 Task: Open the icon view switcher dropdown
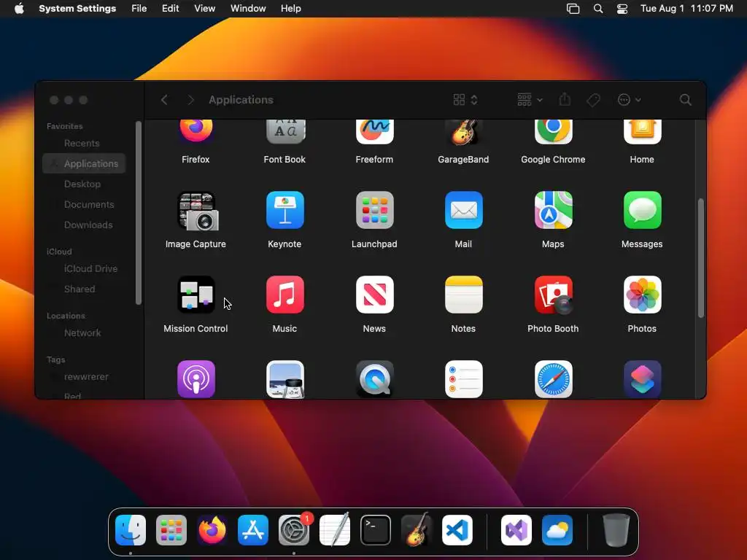(465, 99)
